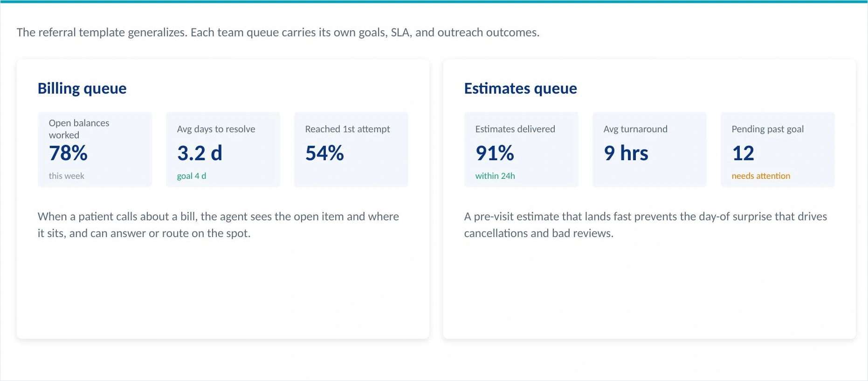Click the 9 hrs turnaround value
868x381 pixels.
[626, 153]
